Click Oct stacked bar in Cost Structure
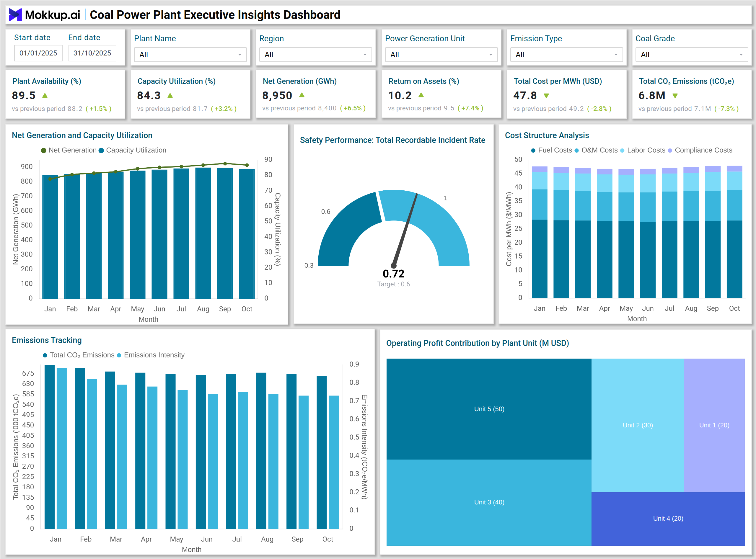 coord(734,232)
